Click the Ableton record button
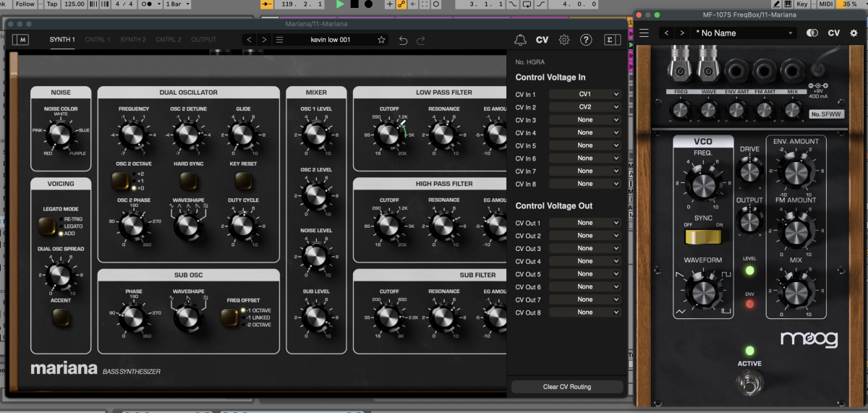This screenshot has width=868, height=413. coord(368,4)
